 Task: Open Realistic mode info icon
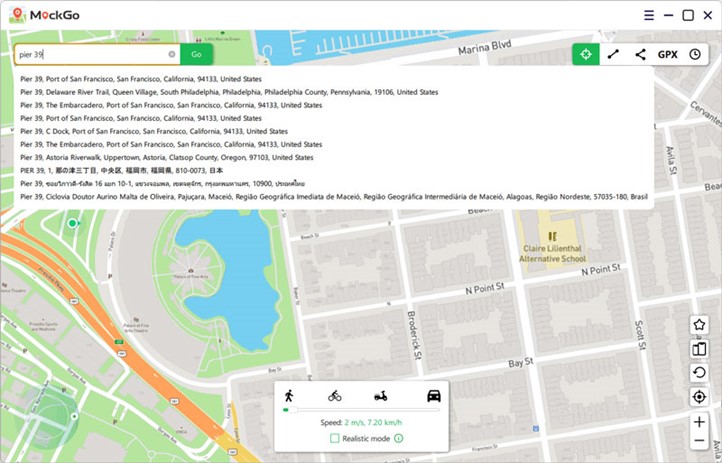[399, 439]
